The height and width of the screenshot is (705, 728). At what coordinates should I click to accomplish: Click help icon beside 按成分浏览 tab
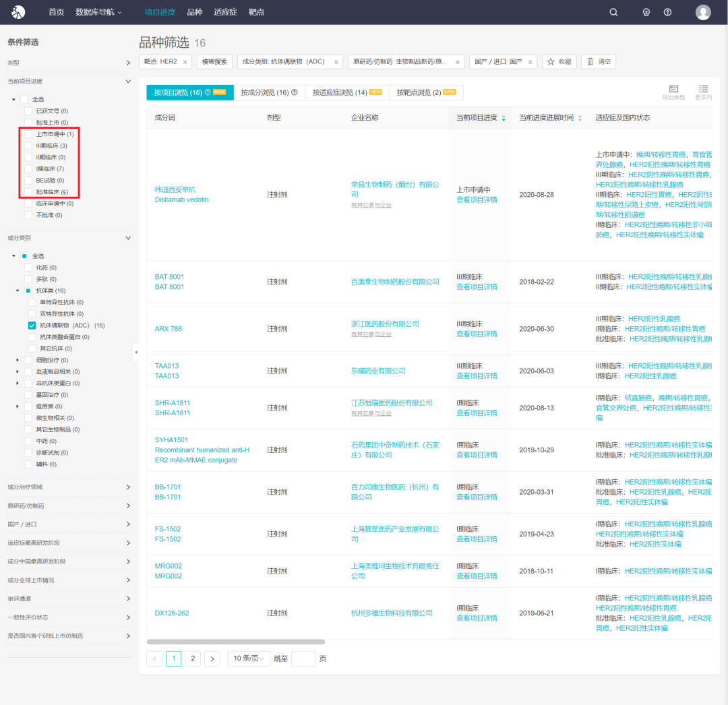[295, 92]
